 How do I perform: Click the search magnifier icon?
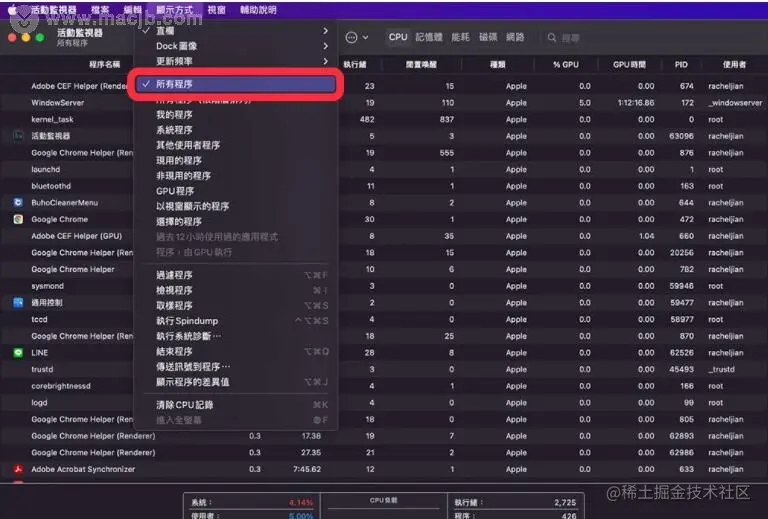point(552,38)
